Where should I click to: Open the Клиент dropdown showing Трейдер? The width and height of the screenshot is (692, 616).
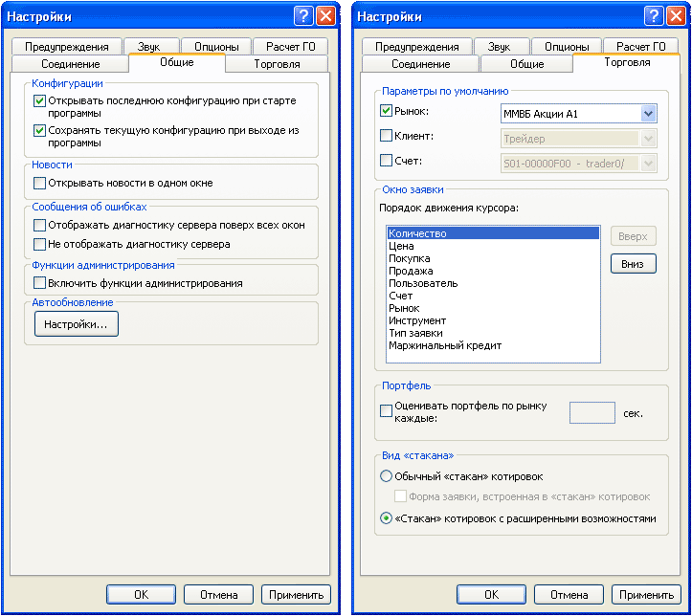point(648,139)
